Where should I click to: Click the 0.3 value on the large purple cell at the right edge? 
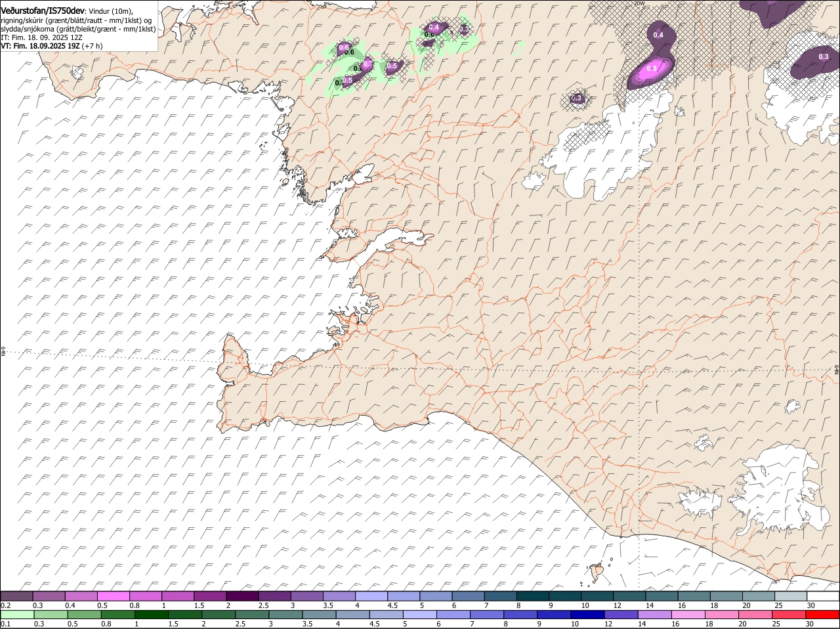click(824, 57)
